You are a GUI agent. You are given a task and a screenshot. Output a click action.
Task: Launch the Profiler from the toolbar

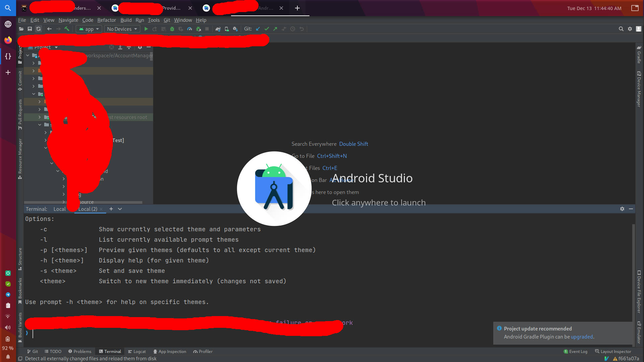[x=190, y=29]
